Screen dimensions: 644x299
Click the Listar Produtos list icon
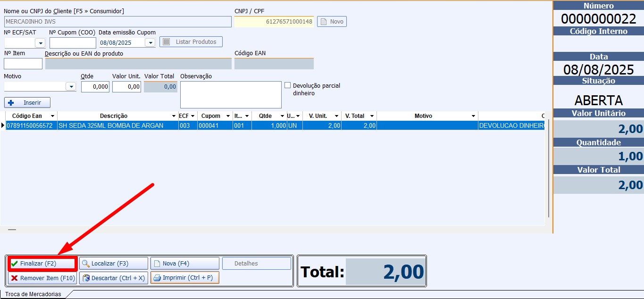click(x=166, y=42)
